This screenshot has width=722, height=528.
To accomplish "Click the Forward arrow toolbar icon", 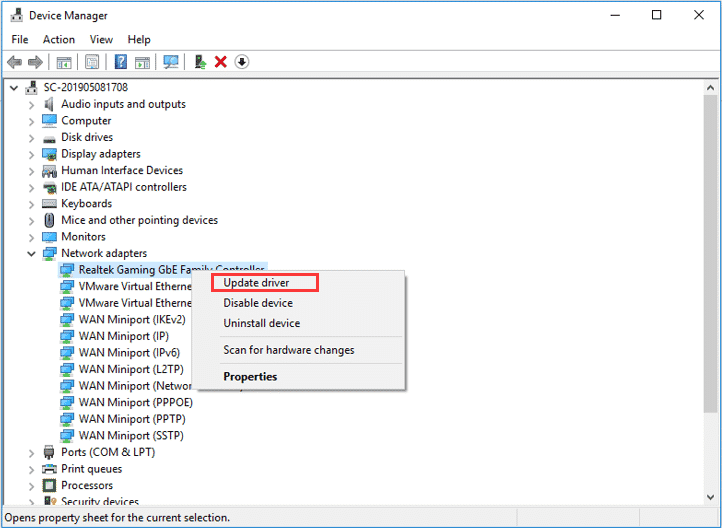I will point(35,62).
